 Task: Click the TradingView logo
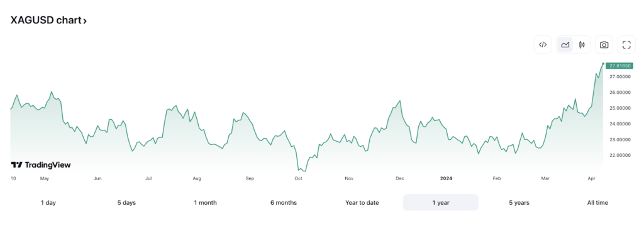coord(41,165)
